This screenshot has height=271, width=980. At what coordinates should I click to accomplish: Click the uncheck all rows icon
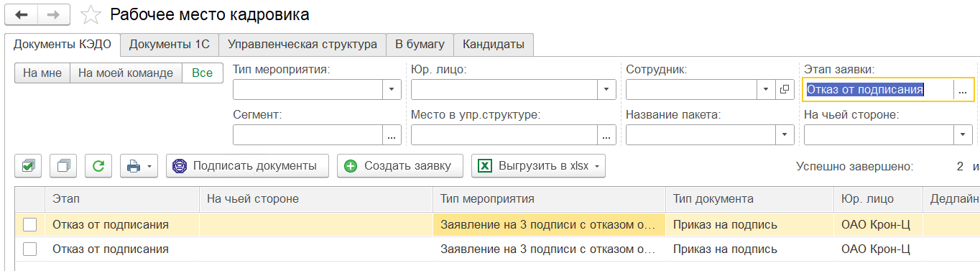(64, 166)
